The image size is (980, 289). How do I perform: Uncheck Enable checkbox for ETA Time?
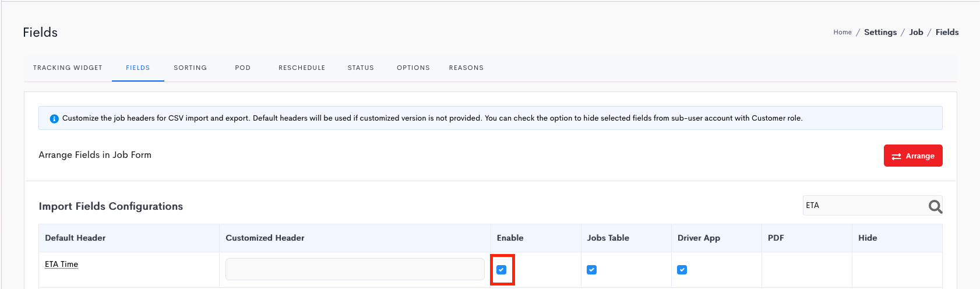(501, 270)
